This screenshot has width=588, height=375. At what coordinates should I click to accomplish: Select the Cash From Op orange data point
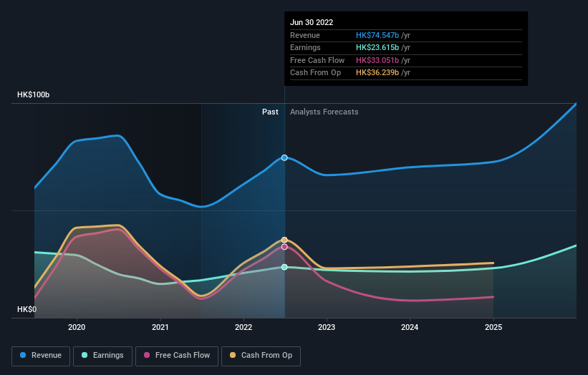point(284,240)
